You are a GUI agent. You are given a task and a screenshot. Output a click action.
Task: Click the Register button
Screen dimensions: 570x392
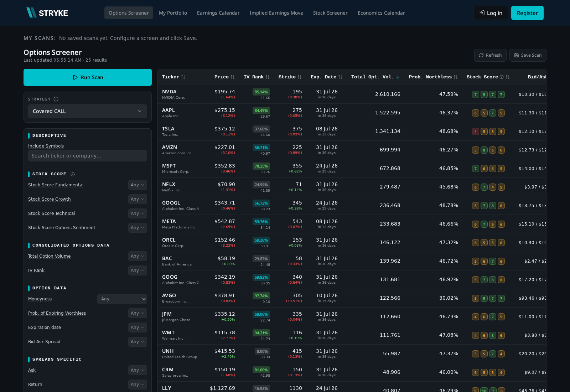(x=527, y=13)
